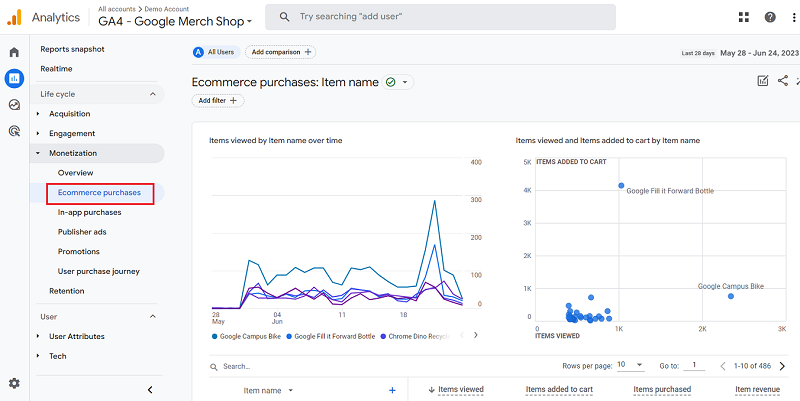800x401 pixels.
Task: Click the search magnifier icon in top bar
Action: click(x=284, y=17)
